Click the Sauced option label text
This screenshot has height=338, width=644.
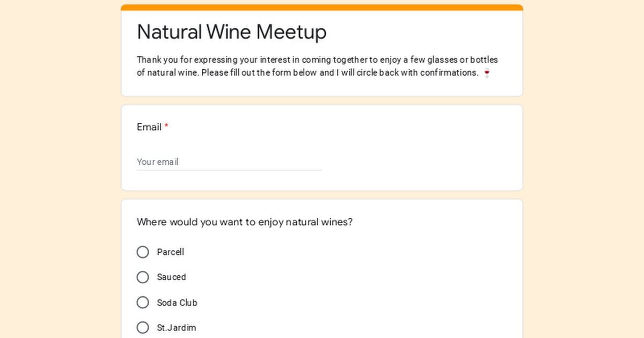171,277
